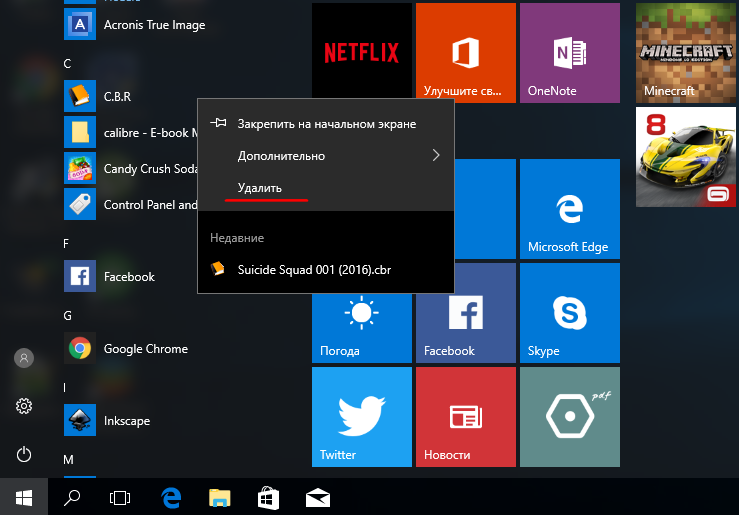Jump via letter header 'F'
The height and width of the screenshot is (515, 739).
66,244
